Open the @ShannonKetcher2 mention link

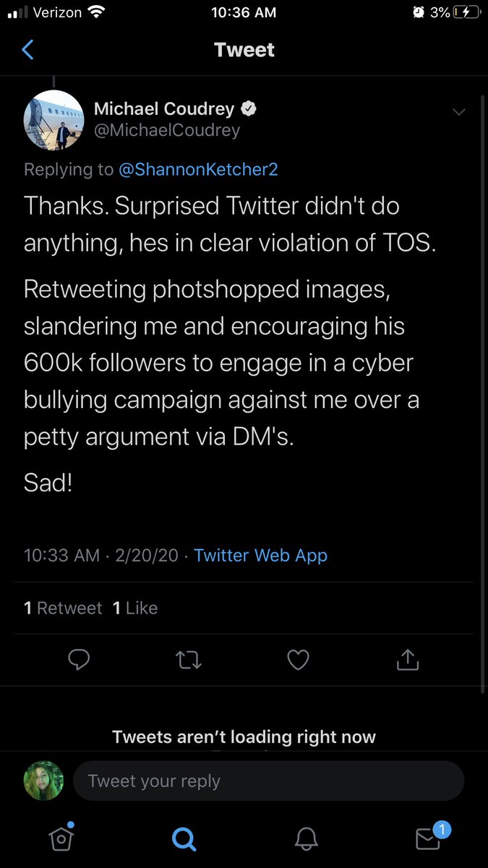click(x=198, y=169)
